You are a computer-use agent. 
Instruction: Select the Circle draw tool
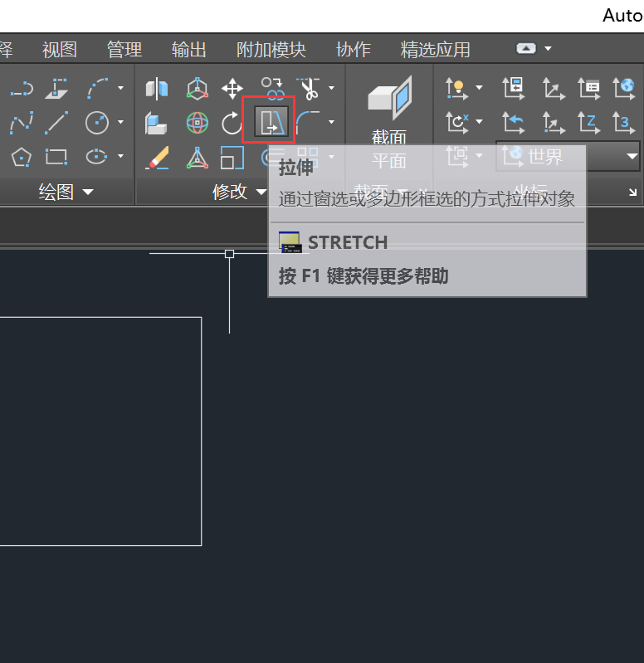[x=97, y=123]
